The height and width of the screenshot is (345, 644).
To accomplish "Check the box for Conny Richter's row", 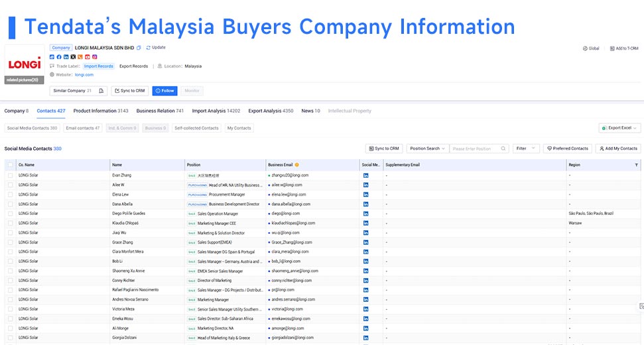I will [10, 281].
